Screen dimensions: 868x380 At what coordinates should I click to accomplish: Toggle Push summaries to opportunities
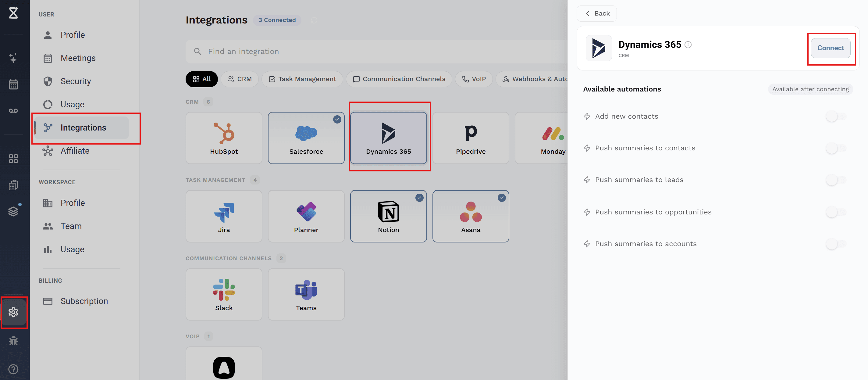pyautogui.click(x=836, y=212)
